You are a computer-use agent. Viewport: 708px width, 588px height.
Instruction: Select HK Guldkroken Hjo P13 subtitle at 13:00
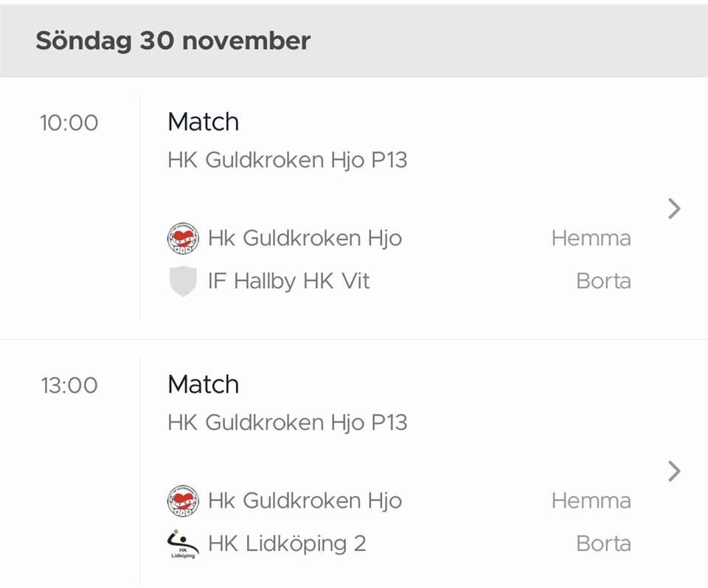pos(287,422)
